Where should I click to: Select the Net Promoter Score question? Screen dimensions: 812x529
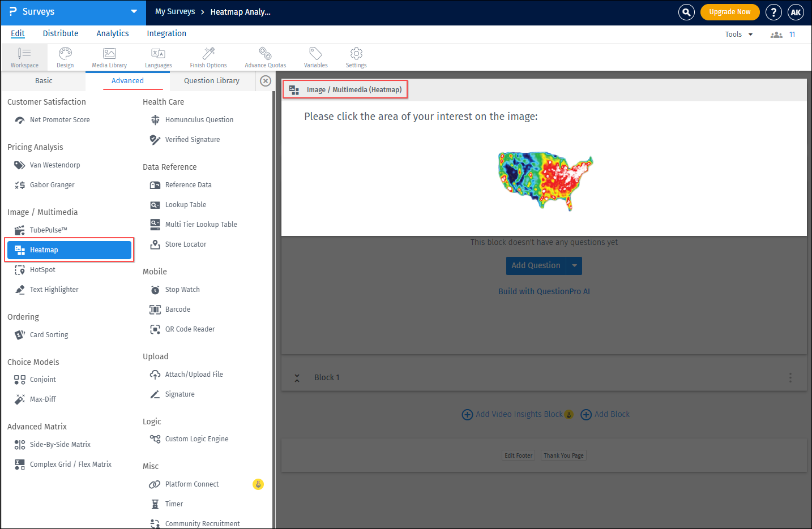point(52,120)
